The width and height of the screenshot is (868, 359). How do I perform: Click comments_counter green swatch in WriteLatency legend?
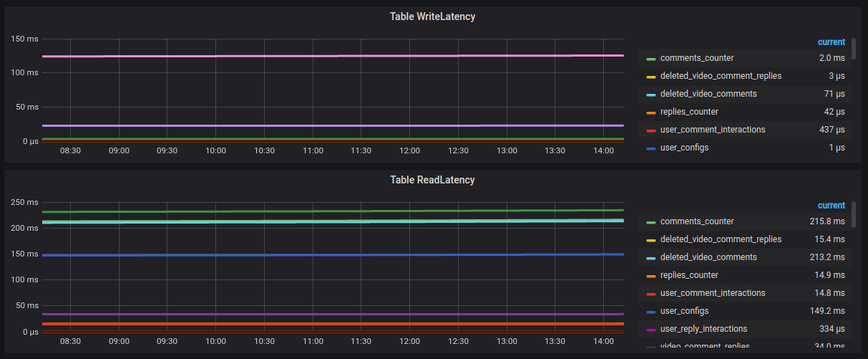650,59
